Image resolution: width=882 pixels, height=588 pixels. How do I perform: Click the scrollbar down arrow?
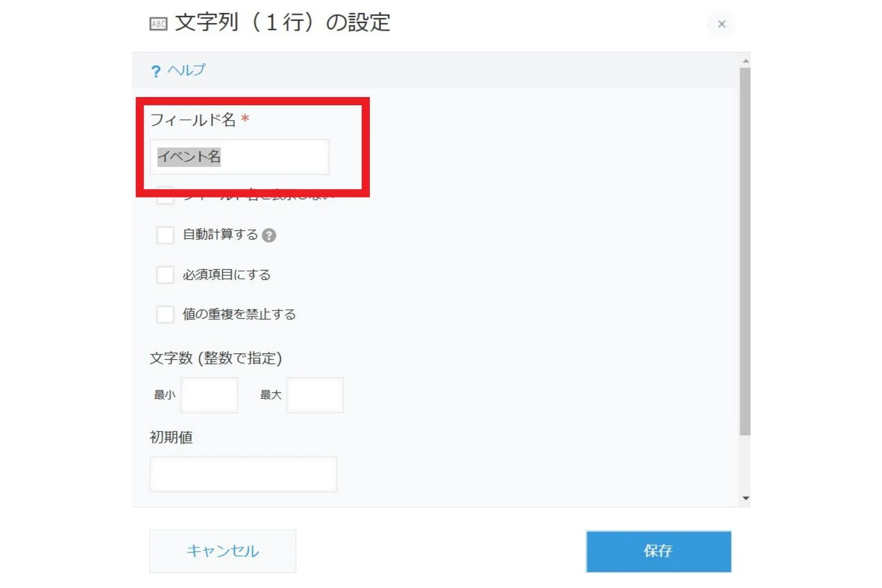click(746, 499)
